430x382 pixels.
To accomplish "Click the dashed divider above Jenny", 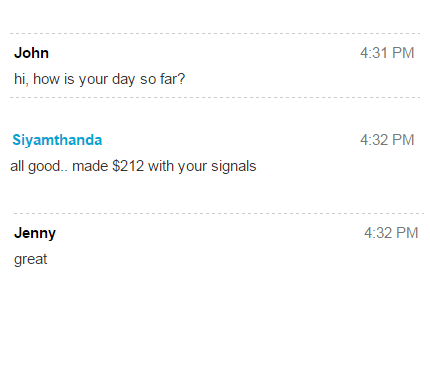I will pos(219,213).
